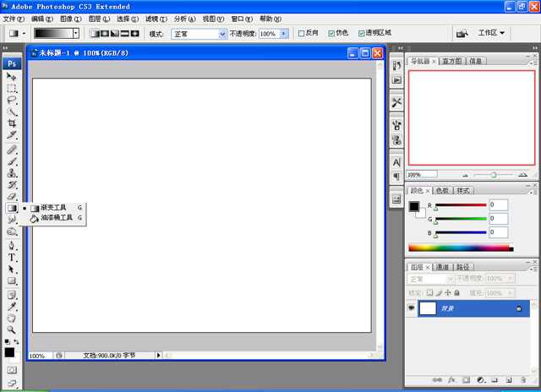Open the 帮助 menu

[270, 19]
